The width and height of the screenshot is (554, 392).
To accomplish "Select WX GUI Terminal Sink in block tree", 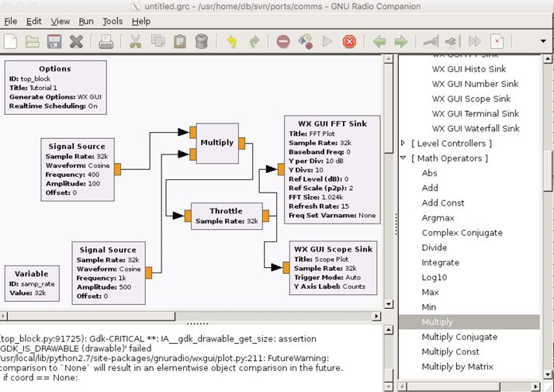I will click(475, 113).
